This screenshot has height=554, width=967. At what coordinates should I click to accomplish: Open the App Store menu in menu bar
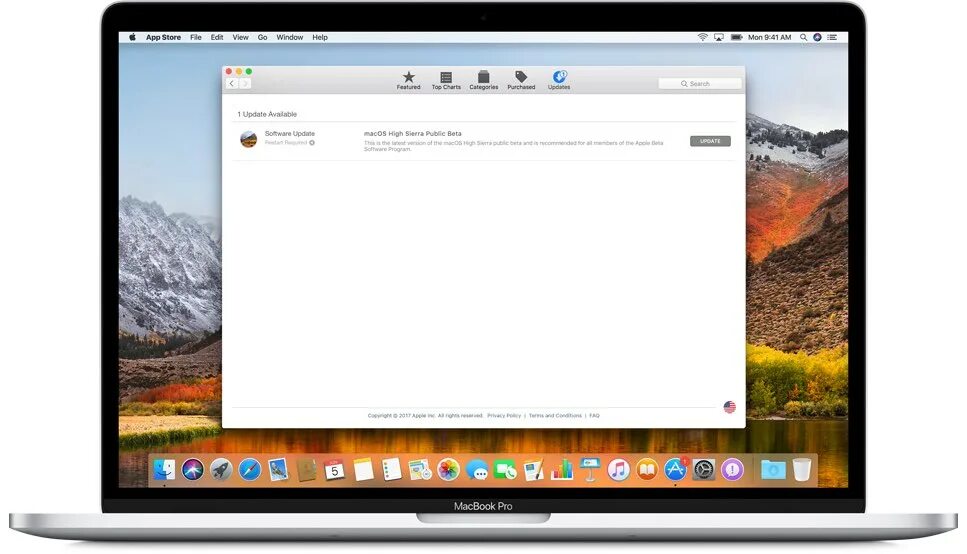coord(163,37)
